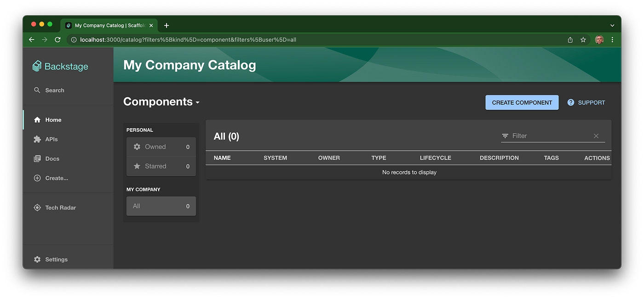Viewport: 644px width, 299px height.
Task: Click 'No records to display' text
Action: [409, 172]
